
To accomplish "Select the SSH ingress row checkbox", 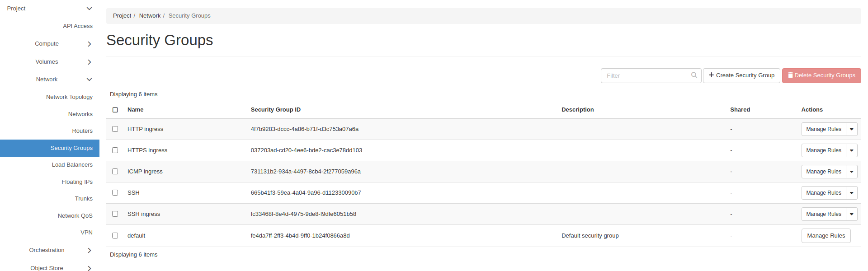I will click(x=115, y=214).
